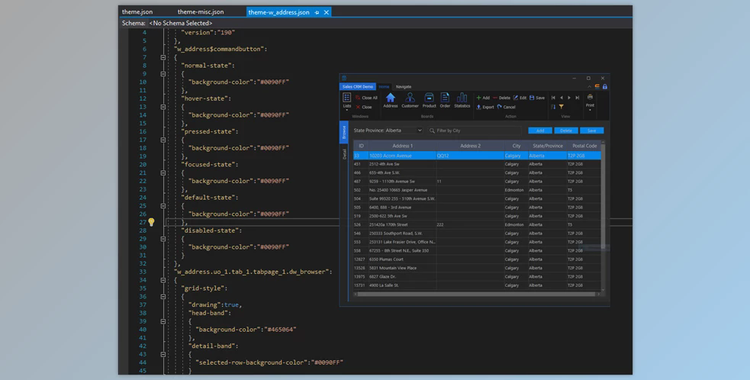Screen dimensions: 750x380
Task: Click "w_address$commandbutton" key on line 6
Action: click(x=219, y=49)
